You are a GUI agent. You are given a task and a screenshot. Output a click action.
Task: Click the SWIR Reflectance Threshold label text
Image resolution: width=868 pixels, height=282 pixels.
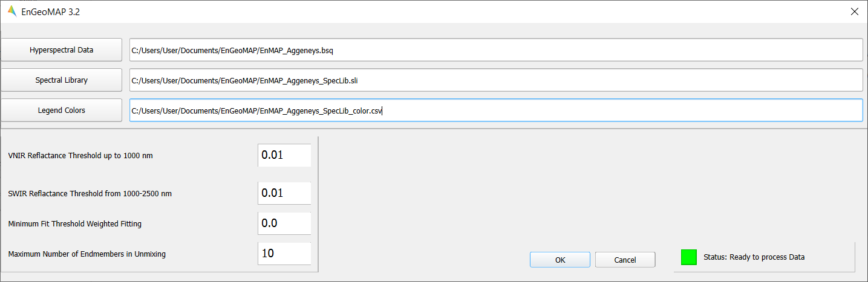pos(94,194)
